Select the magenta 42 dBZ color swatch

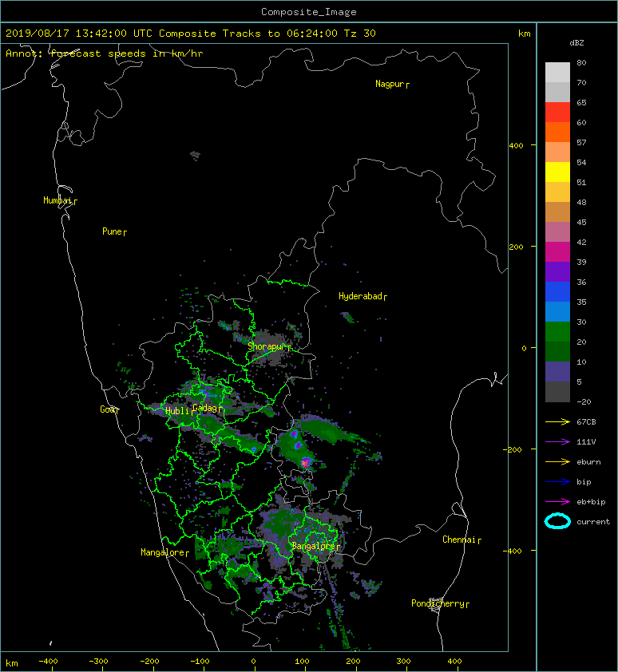click(557, 251)
